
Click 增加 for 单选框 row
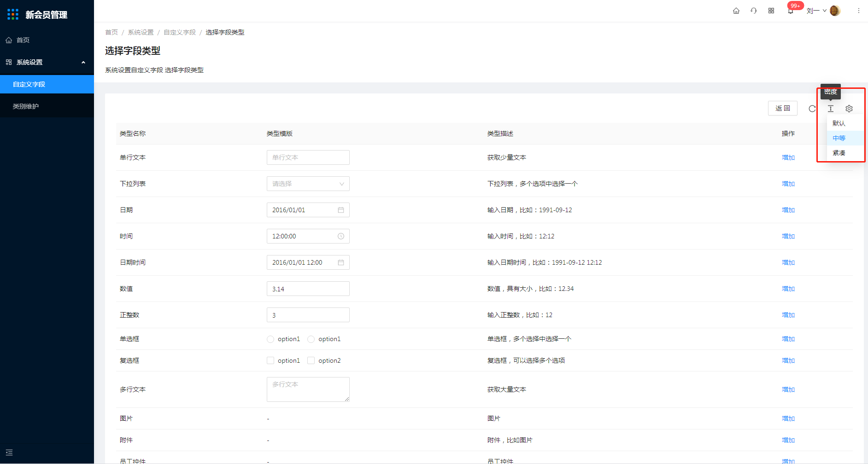[x=788, y=339]
